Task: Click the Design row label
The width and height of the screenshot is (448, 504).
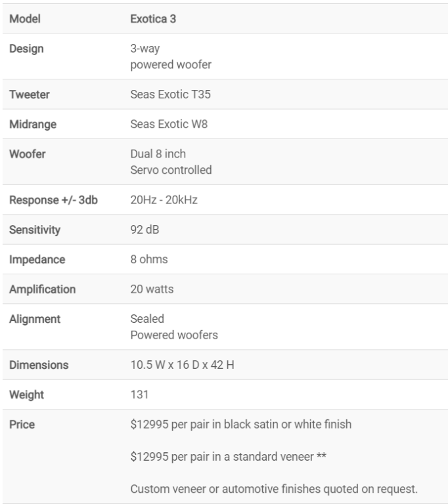Action: [x=26, y=49]
